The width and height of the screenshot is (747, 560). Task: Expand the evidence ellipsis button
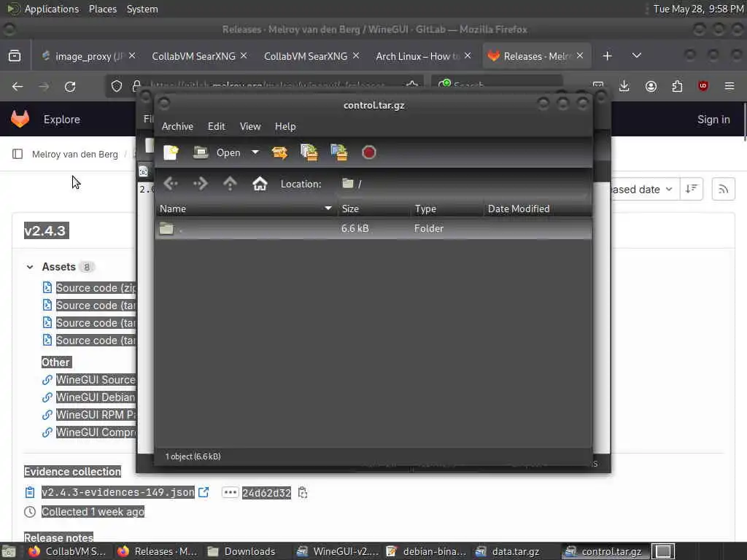230,492
